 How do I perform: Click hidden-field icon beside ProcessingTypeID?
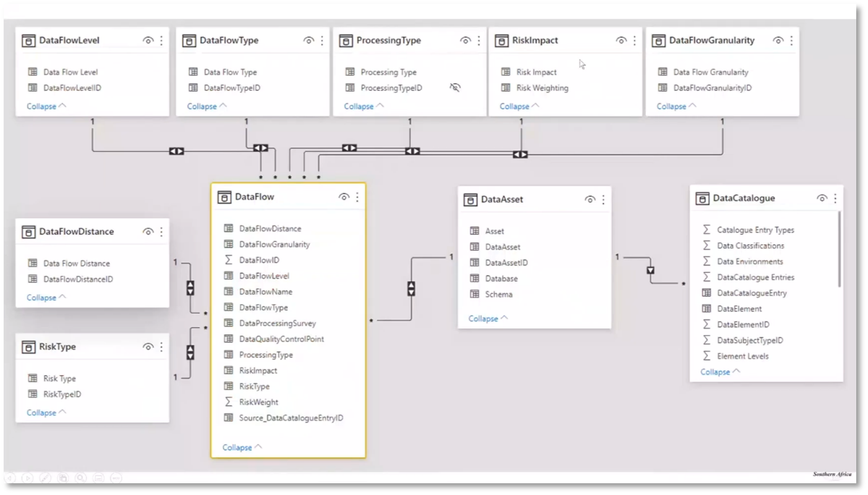[455, 88]
